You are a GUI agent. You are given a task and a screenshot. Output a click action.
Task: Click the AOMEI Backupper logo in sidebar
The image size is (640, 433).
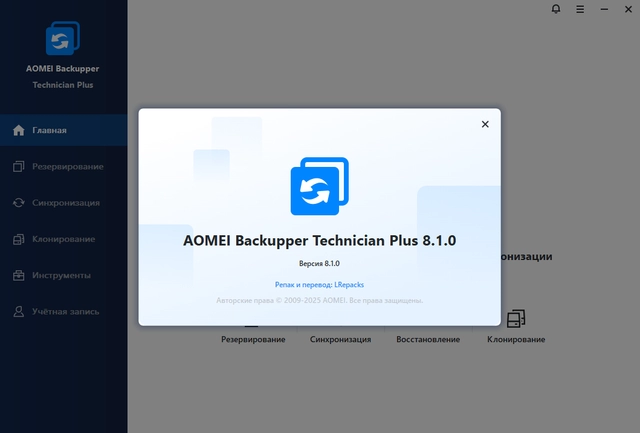(x=62, y=38)
